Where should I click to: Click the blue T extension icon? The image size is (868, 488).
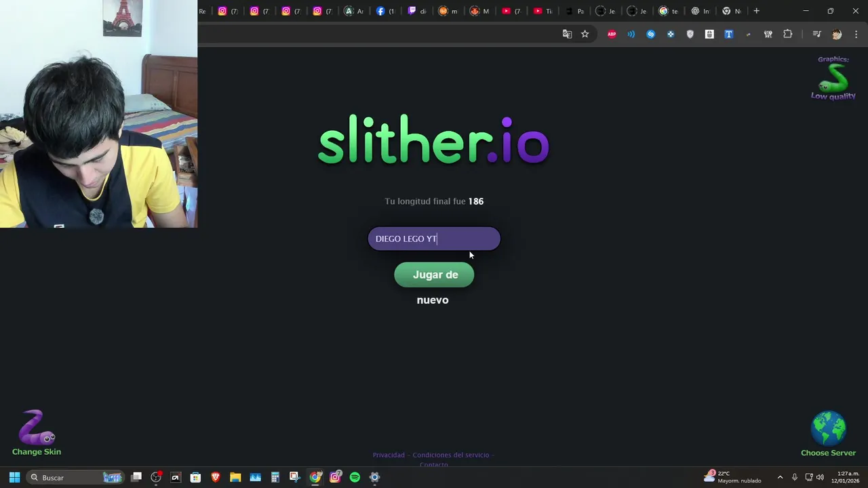pos(729,34)
